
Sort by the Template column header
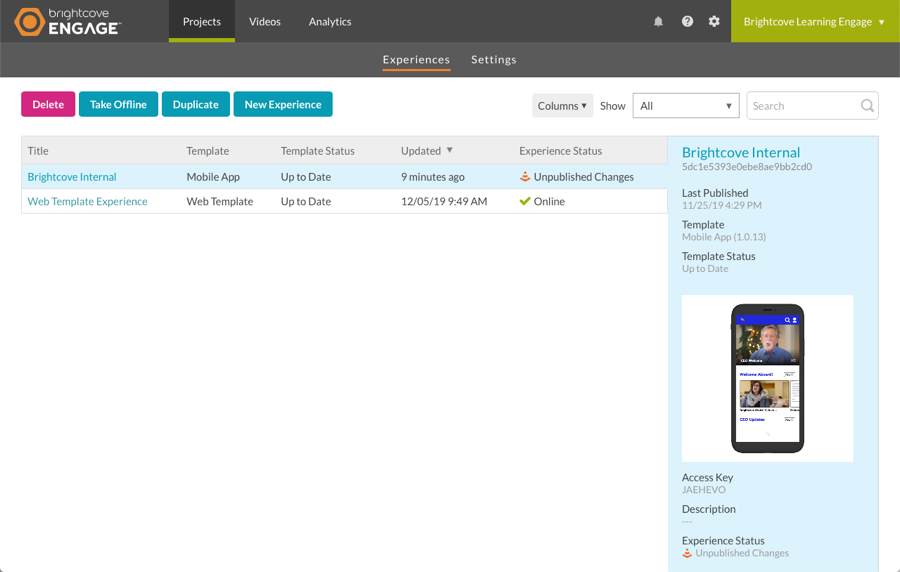pyautogui.click(x=208, y=151)
